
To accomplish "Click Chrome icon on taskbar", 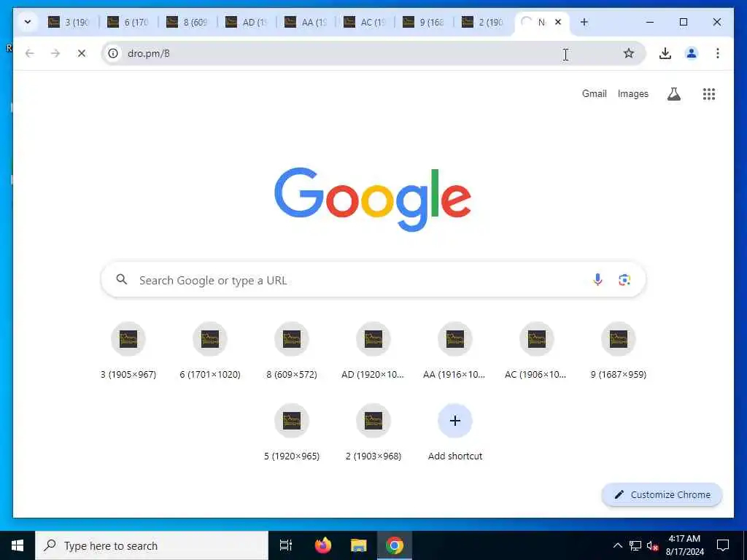I will coord(395,545).
